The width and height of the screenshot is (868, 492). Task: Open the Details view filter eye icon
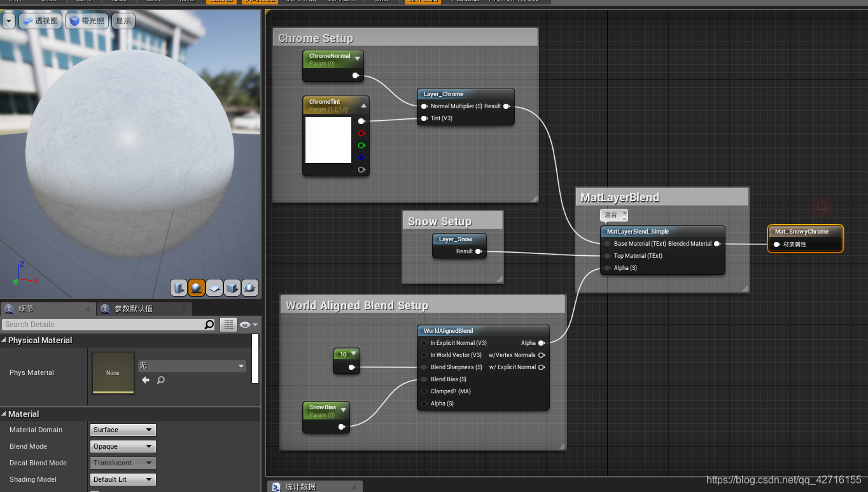[x=244, y=325]
